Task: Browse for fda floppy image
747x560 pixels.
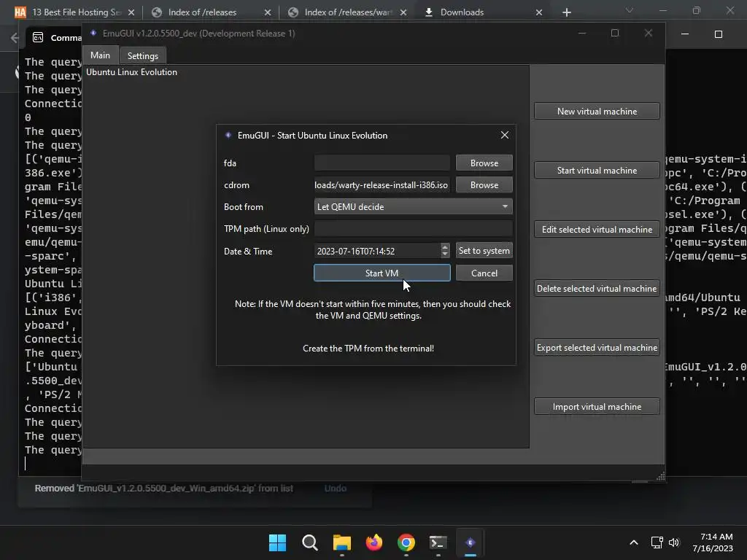Action: (x=484, y=163)
